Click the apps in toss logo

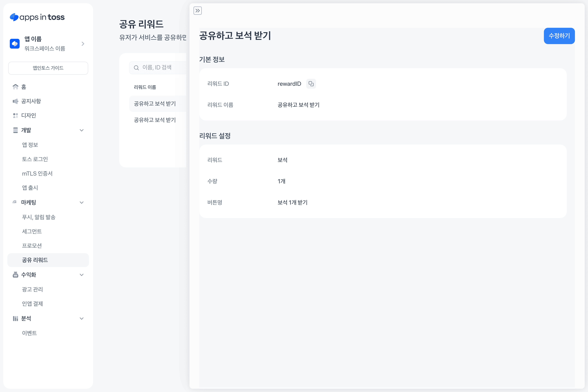coord(37,17)
